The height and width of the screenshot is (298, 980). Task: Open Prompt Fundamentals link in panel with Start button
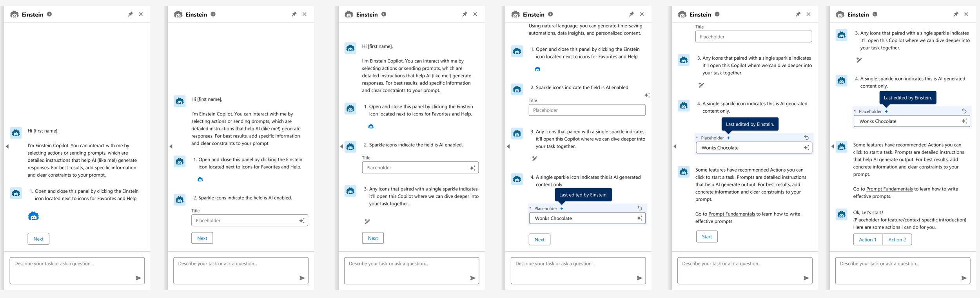click(731, 214)
